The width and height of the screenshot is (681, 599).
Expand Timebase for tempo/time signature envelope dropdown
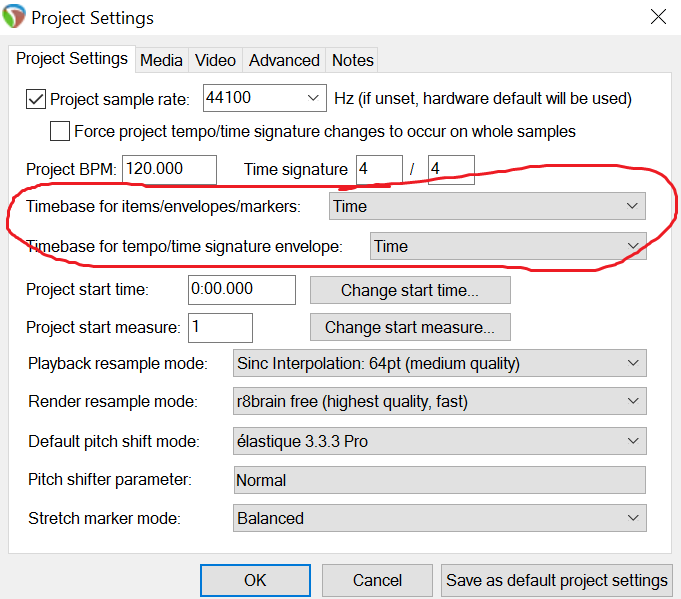(x=507, y=246)
